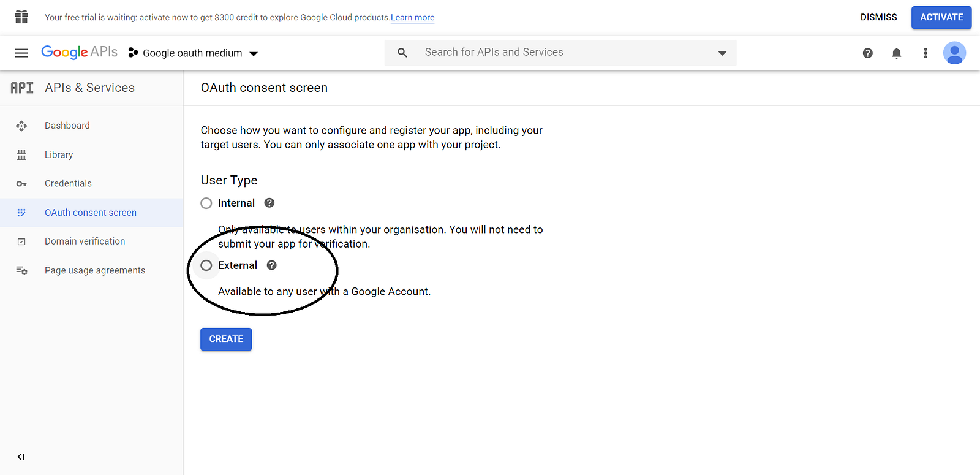Click the Dashboard sidebar icon

click(x=21, y=126)
